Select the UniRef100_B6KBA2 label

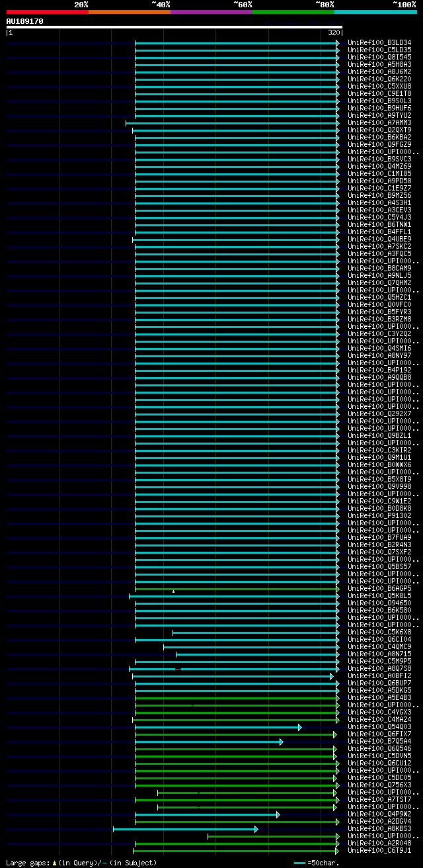click(379, 138)
